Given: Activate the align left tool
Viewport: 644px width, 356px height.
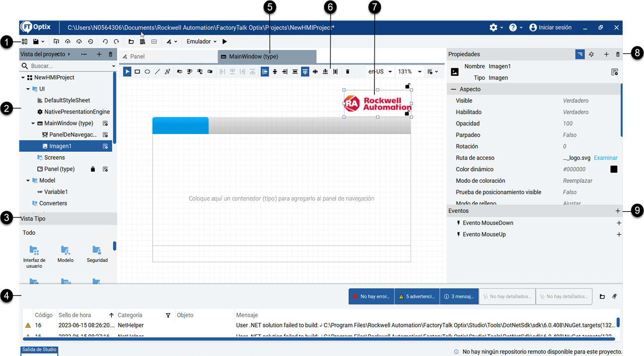Looking at the screenshot, I should tap(265, 71).
